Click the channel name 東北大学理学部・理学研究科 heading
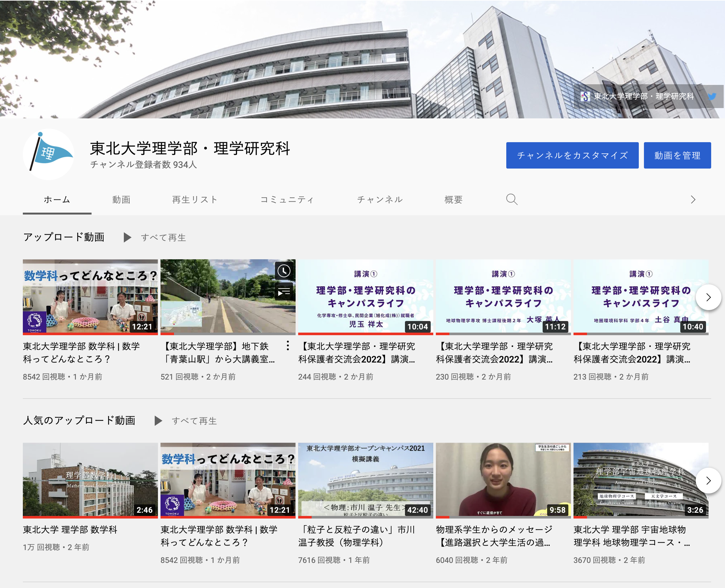Image resolution: width=725 pixels, height=588 pixels. pyautogui.click(x=190, y=148)
